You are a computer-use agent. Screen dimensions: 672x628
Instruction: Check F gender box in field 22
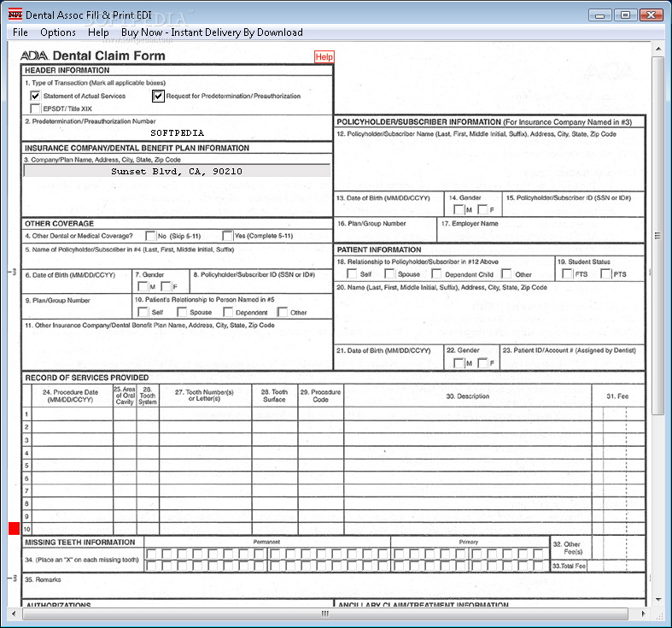coord(482,363)
